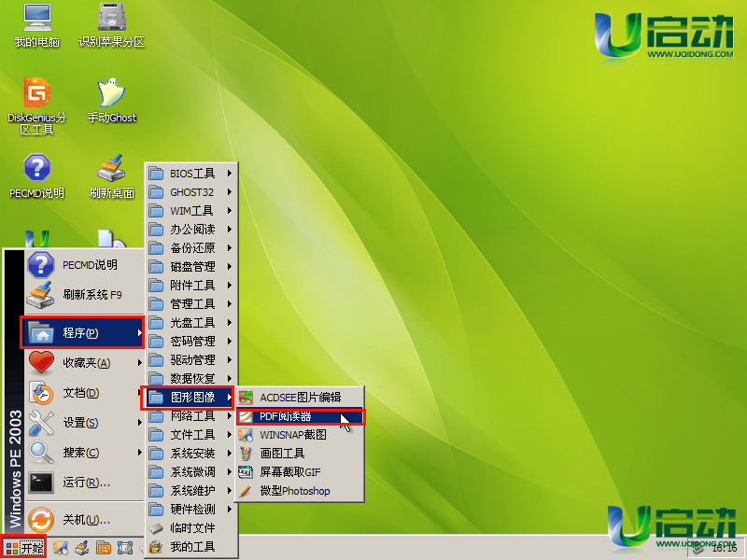Image resolution: width=747 pixels, height=560 pixels.
Task: Launch PDF阅读器 from the 图形图像 submenu
Action: pyautogui.click(x=301, y=416)
